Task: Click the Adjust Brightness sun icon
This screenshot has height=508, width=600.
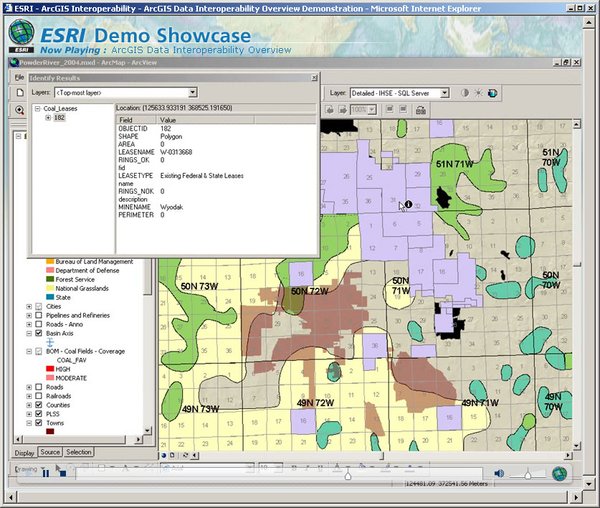Action: (x=479, y=93)
